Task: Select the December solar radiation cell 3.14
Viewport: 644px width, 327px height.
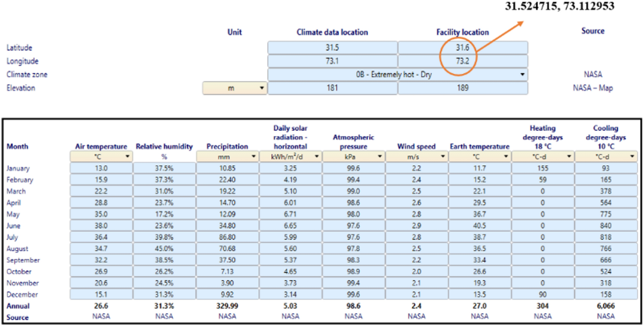Action: tap(290, 294)
